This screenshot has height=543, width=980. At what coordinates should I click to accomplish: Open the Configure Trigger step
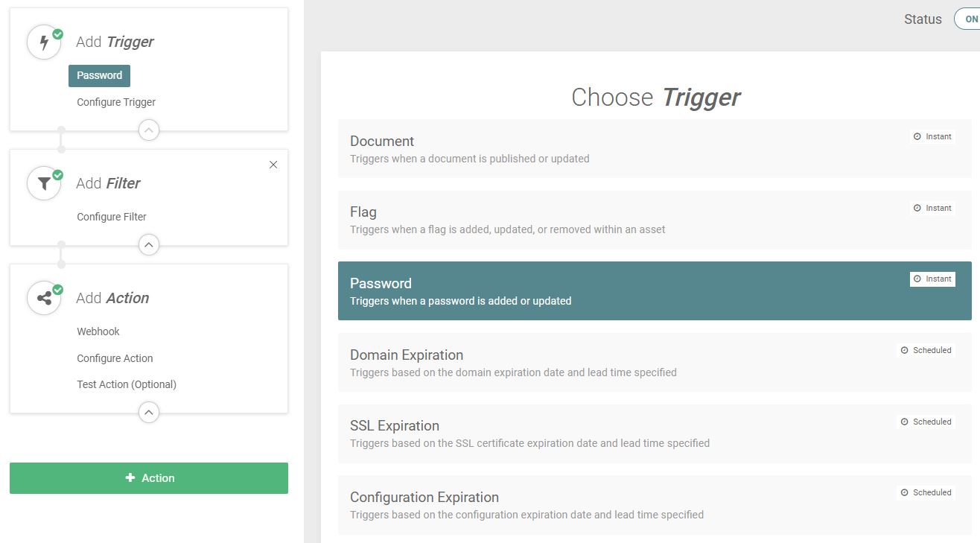[x=116, y=102]
